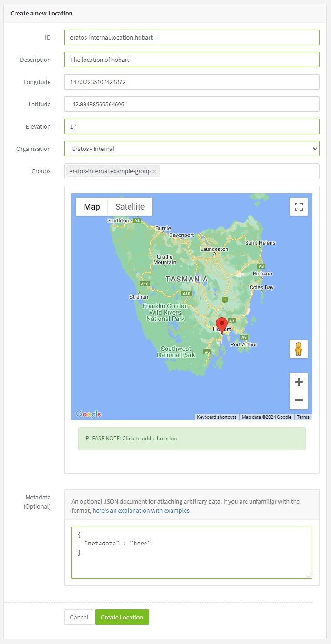Click Southwest National Park on map
The image size is (331, 644).
[176, 352]
